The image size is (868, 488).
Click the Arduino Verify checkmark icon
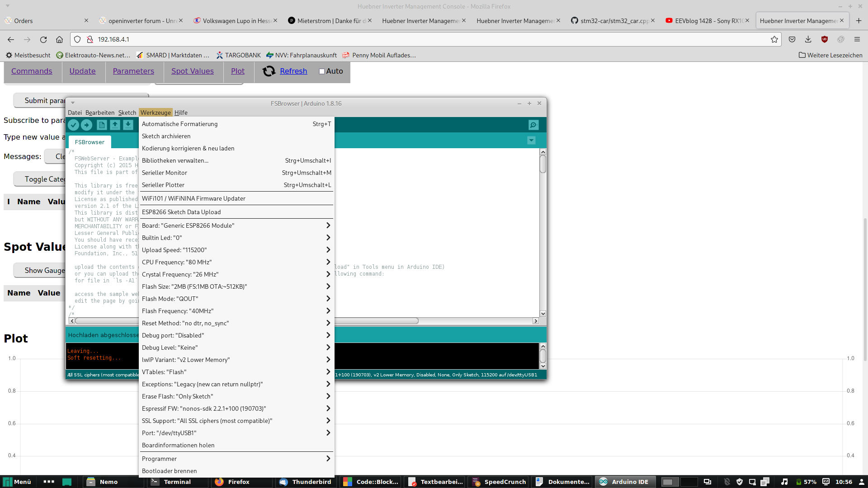pyautogui.click(x=73, y=125)
